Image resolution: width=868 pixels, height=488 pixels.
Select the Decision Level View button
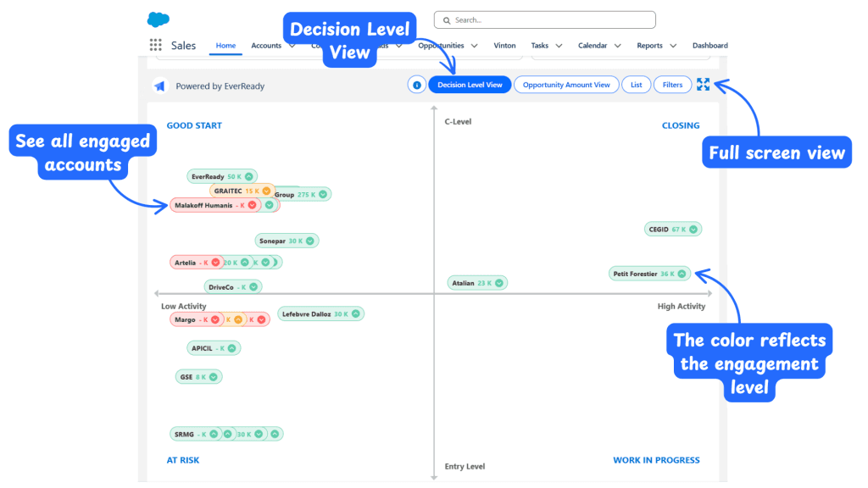470,85
